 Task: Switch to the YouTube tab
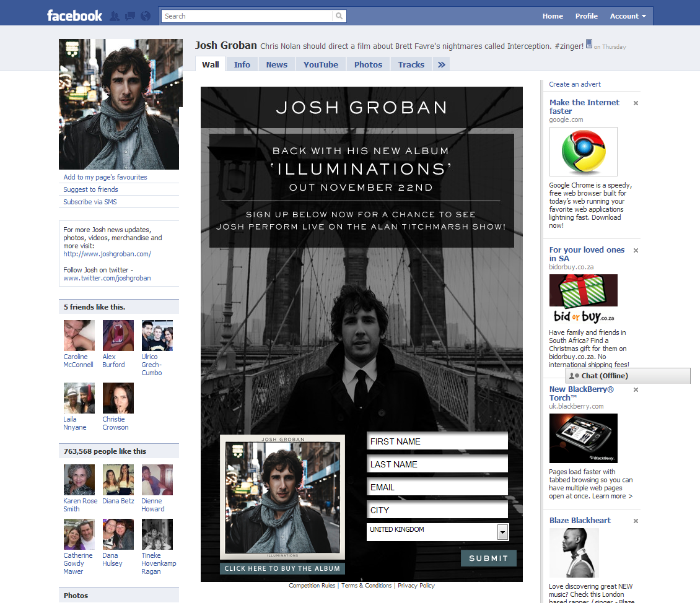pyautogui.click(x=321, y=64)
